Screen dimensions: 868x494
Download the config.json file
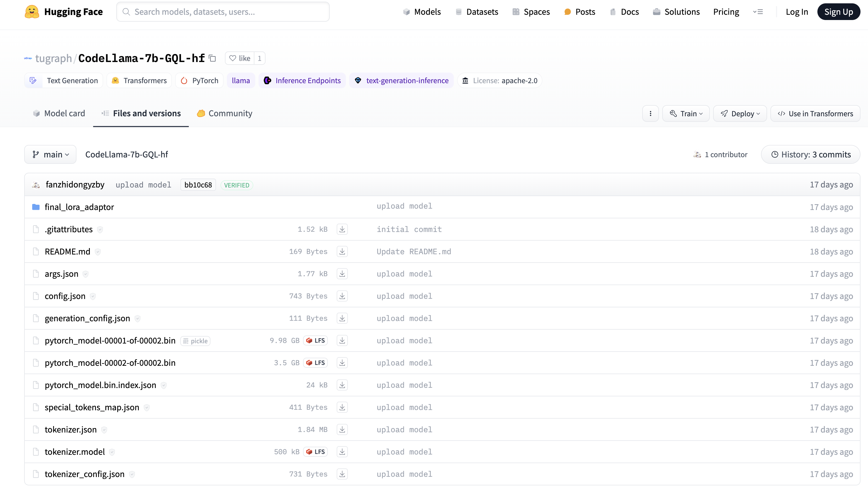click(342, 296)
